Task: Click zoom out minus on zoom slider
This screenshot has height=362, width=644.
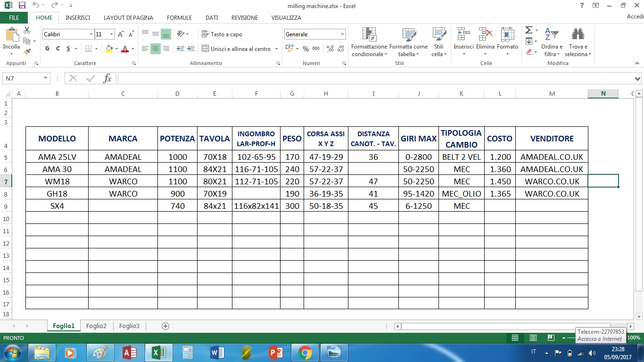Action: [564, 338]
